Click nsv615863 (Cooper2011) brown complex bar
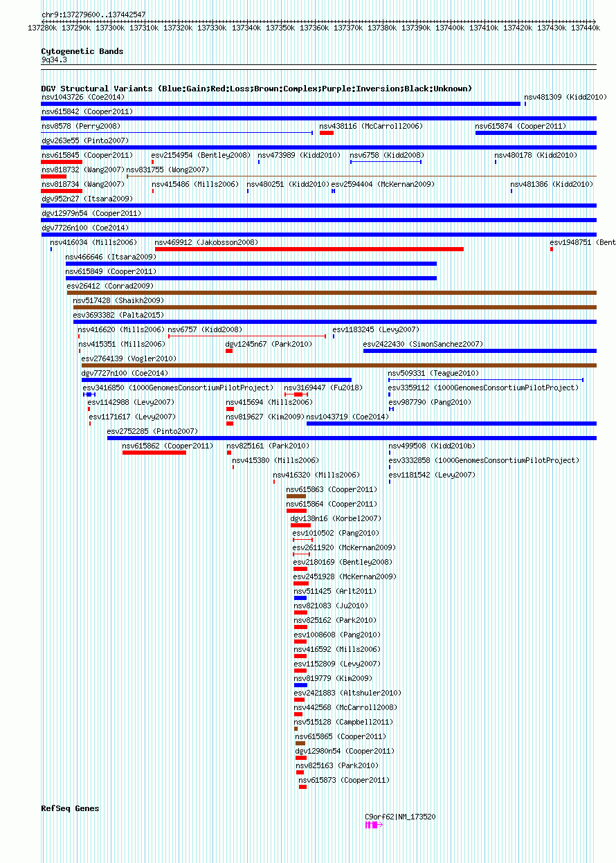 point(296,496)
